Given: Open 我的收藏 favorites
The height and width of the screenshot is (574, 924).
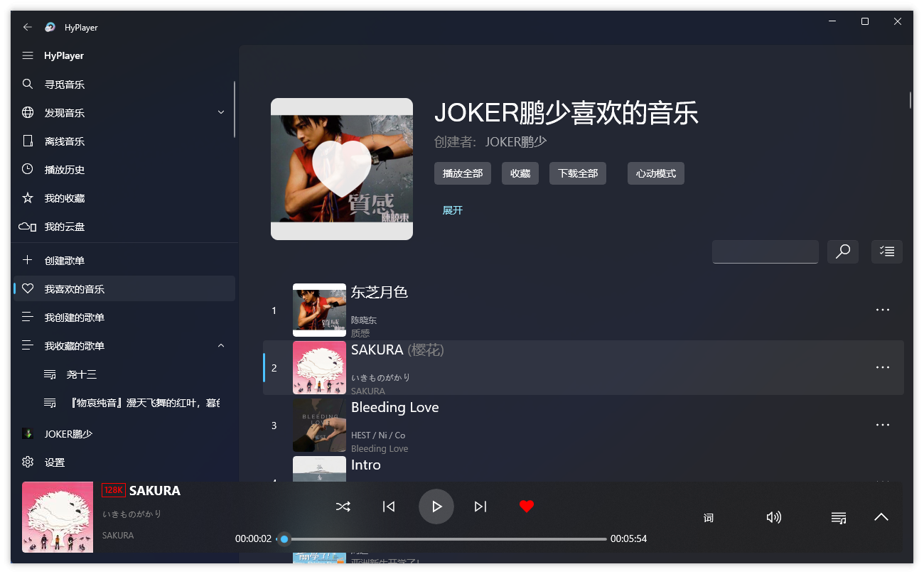Looking at the screenshot, I should click(124, 198).
